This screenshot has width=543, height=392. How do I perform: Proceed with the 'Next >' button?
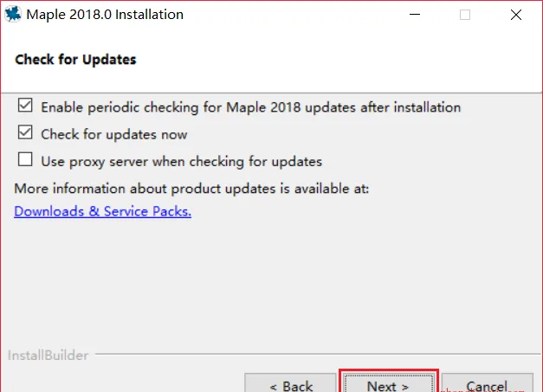(389, 383)
